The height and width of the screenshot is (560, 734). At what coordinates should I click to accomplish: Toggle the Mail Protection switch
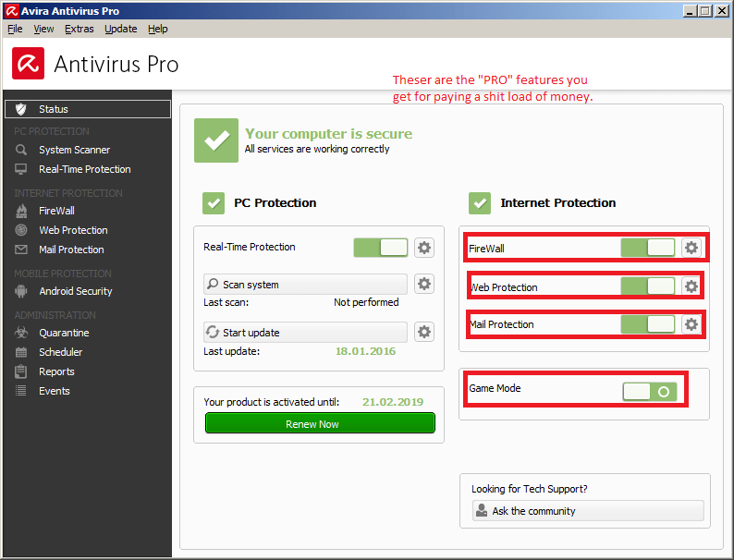[x=648, y=324]
